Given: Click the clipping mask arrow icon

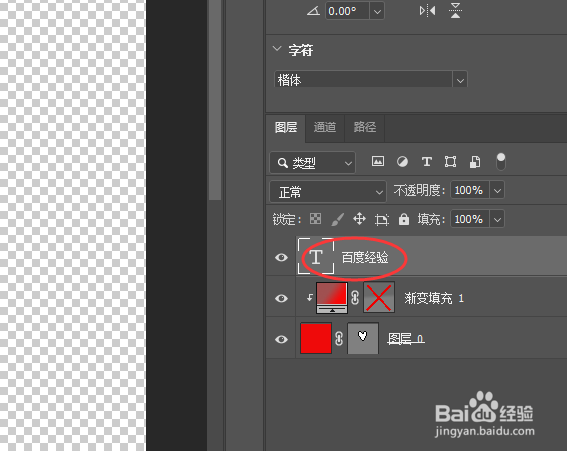Looking at the screenshot, I should point(309,297).
